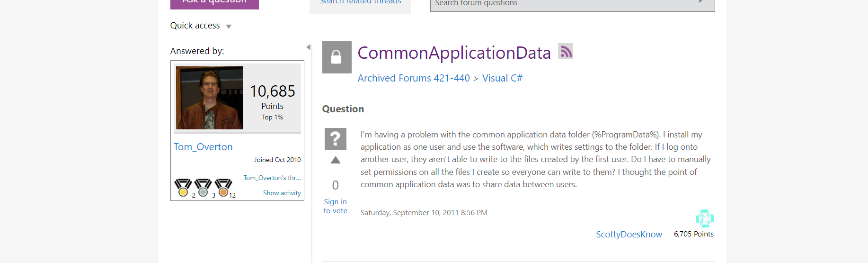Open the Archived Forums 421-440 breadcrumb

pos(414,78)
